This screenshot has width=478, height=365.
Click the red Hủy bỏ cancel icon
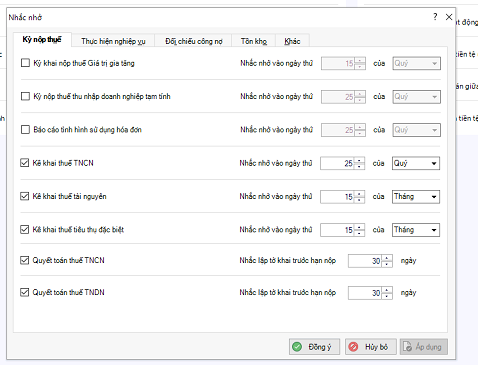coord(353,347)
